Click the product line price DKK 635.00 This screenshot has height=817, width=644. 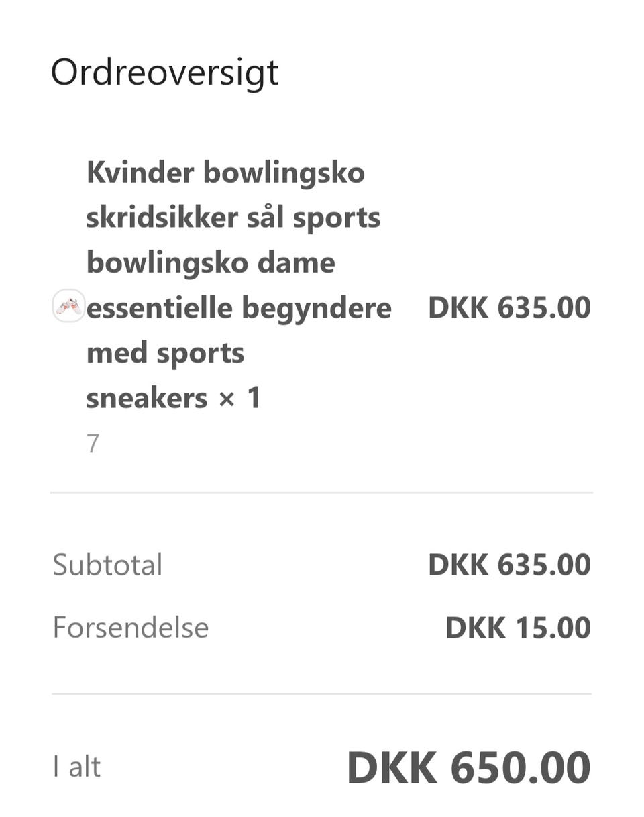pos(509,307)
